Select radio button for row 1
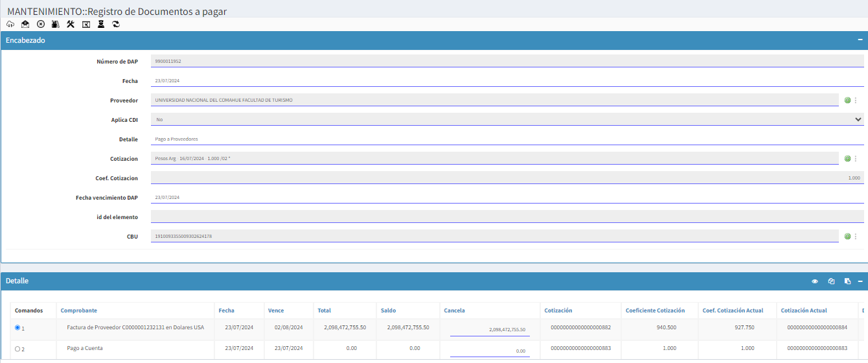Screen dimensions: 868x363 [17, 328]
